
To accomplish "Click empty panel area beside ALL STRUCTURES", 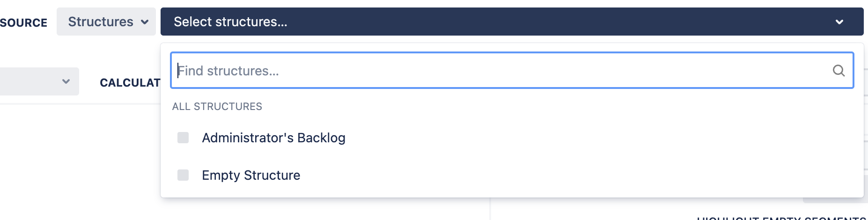I will pos(515,107).
